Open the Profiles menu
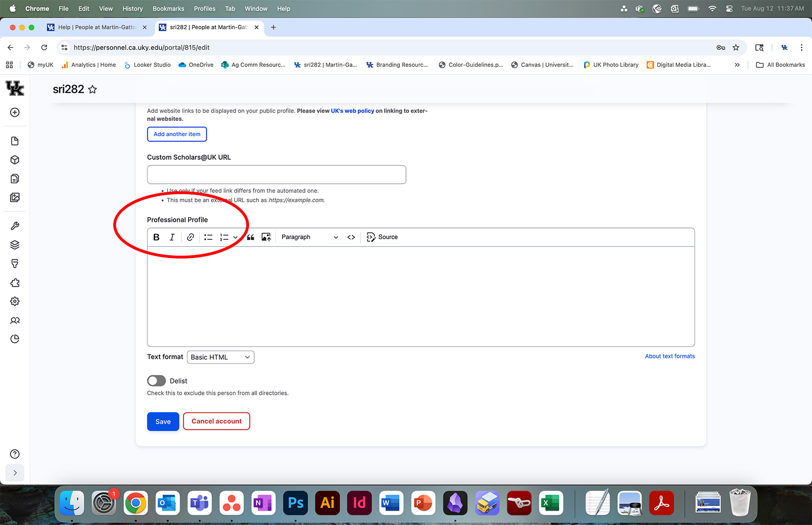Screen dimensions: 812x525 coord(204,8)
